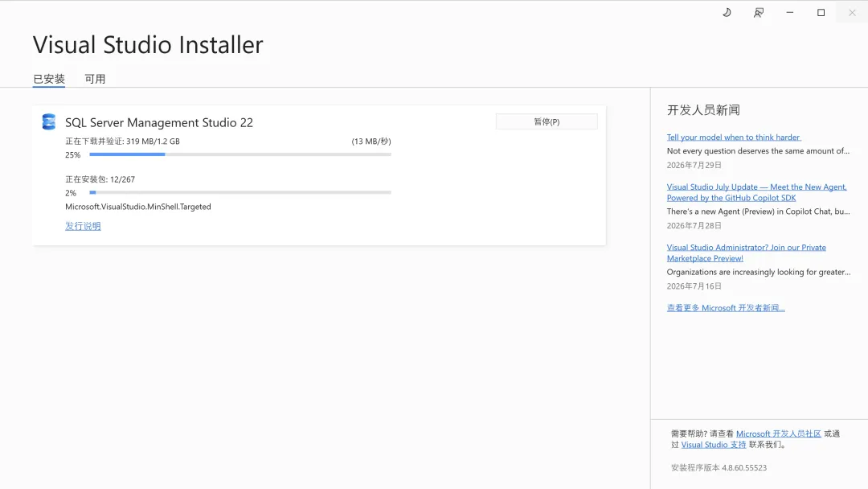Image resolution: width=868 pixels, height=489 pixels.
Task: Switch to the 可用 tab
Action: (95, 79)
